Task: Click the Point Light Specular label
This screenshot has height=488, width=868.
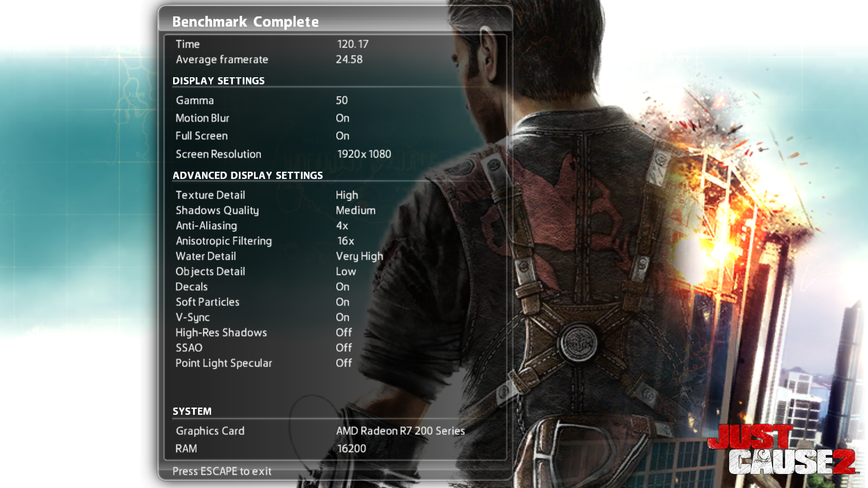Action: coord(224,363)
